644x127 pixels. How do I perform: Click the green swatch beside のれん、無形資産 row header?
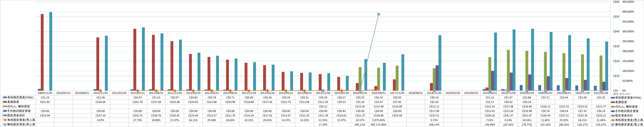tap(5, 106)
